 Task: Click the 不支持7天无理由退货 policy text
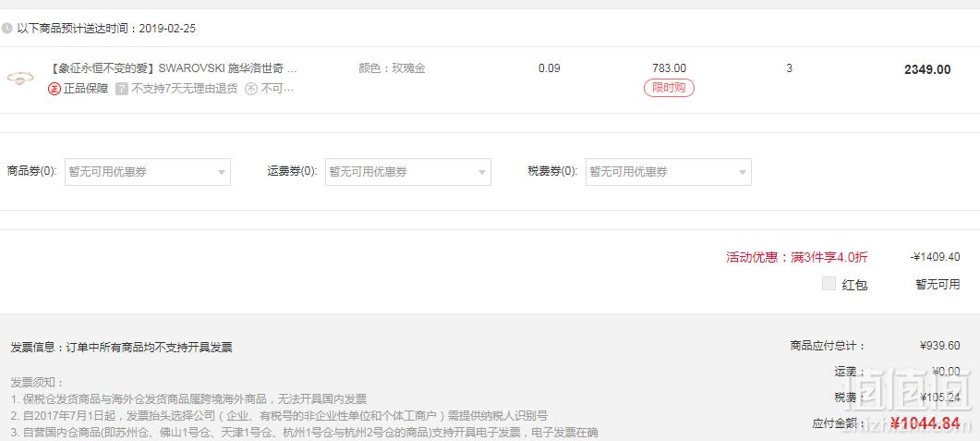tap(185, 89)
